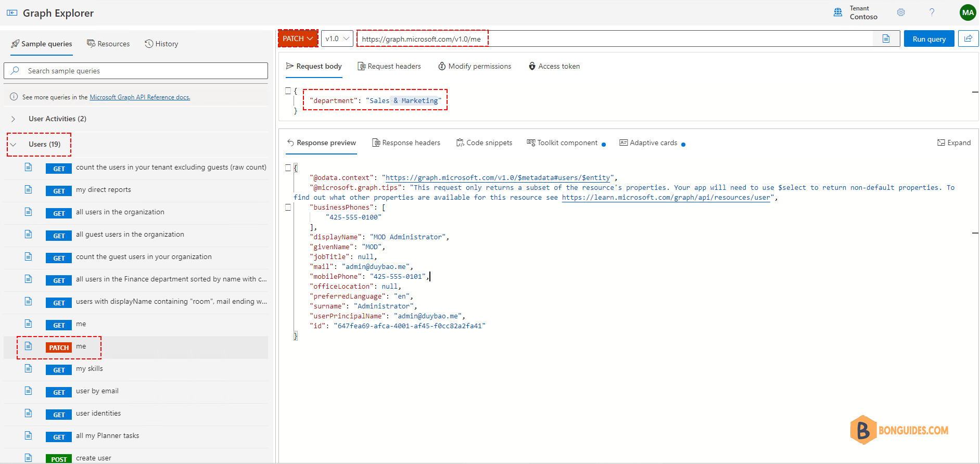The image size is (980, 464).
Task: Click the Expand response icon
Action: [x=941, y=143]
